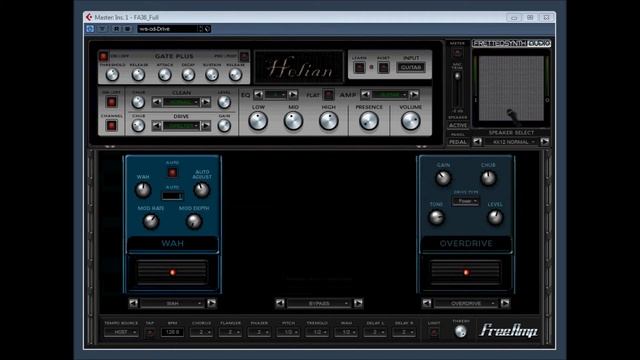
Task: Click left arrow beside BYPASS slot selector
Action: coord(280,303)
